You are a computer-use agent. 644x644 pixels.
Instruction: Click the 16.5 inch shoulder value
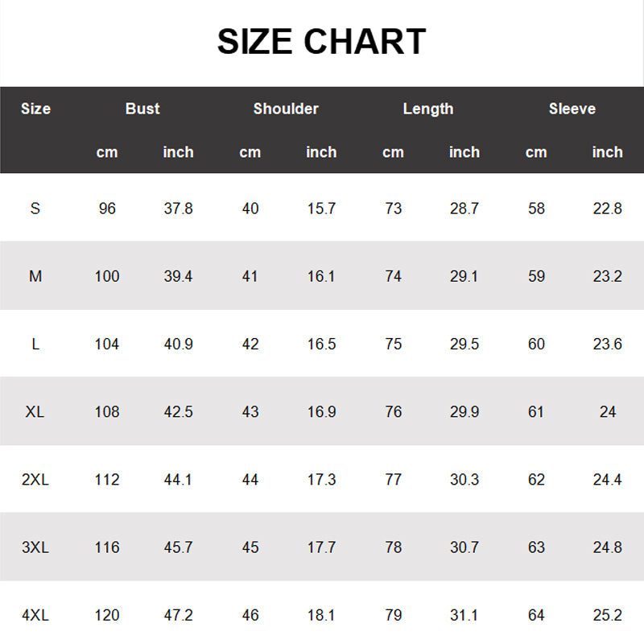tap(321, 344)
